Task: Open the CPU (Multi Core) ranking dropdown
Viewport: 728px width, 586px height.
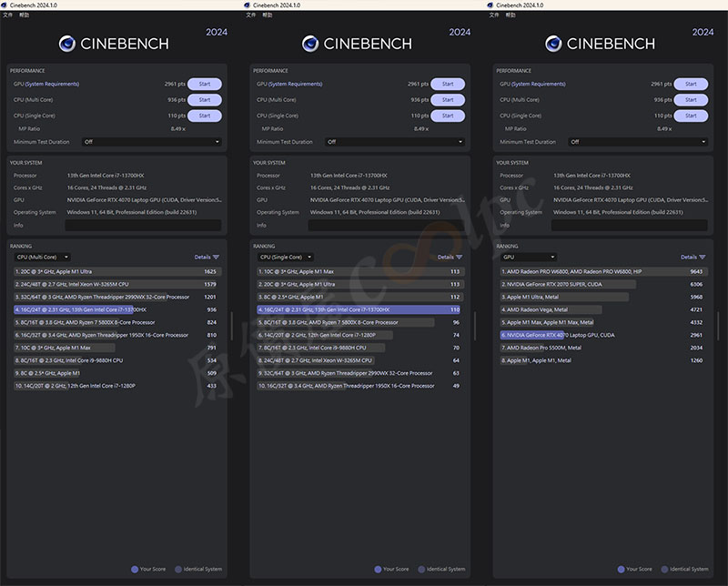Action: 43,257
